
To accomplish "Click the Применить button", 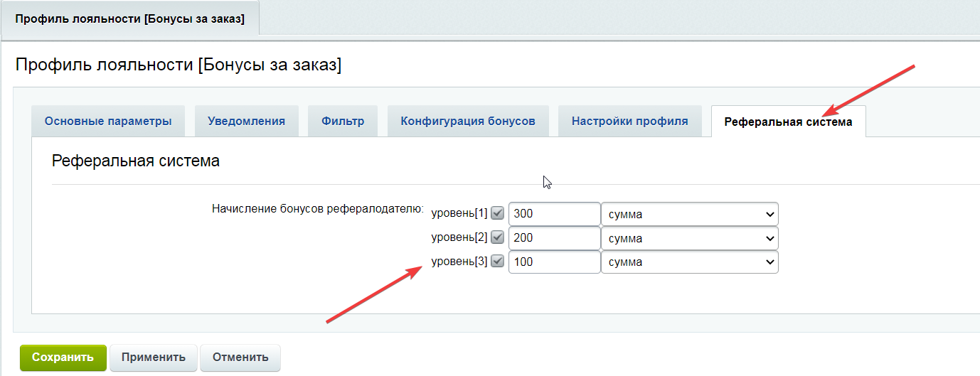I will (x=154, y=358).
